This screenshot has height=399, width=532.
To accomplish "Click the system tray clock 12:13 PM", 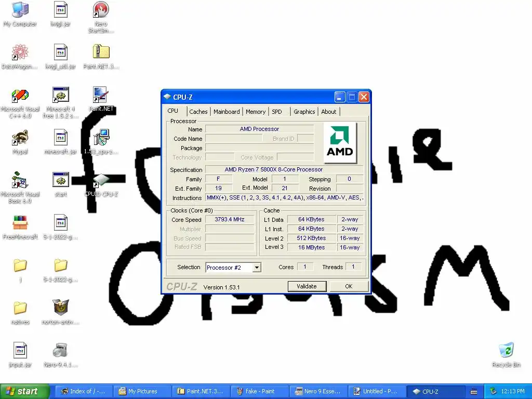I will 512,392.
